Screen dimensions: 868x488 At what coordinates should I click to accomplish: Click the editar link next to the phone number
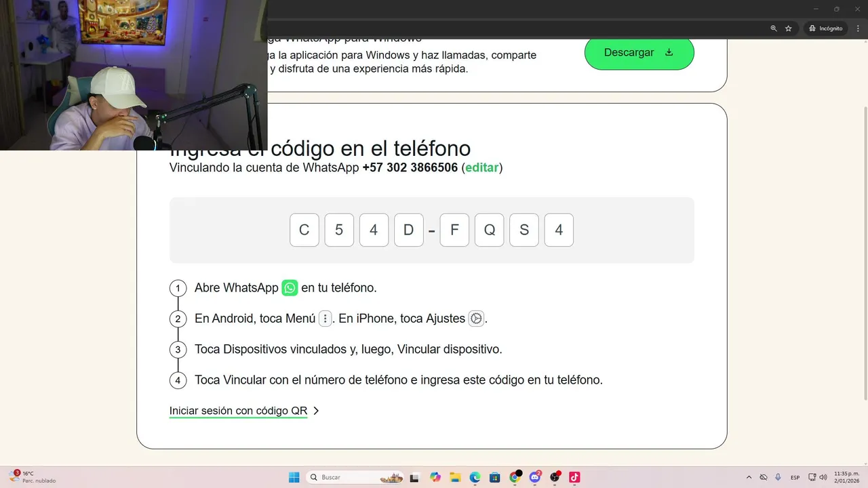click(x=481, y=167)
